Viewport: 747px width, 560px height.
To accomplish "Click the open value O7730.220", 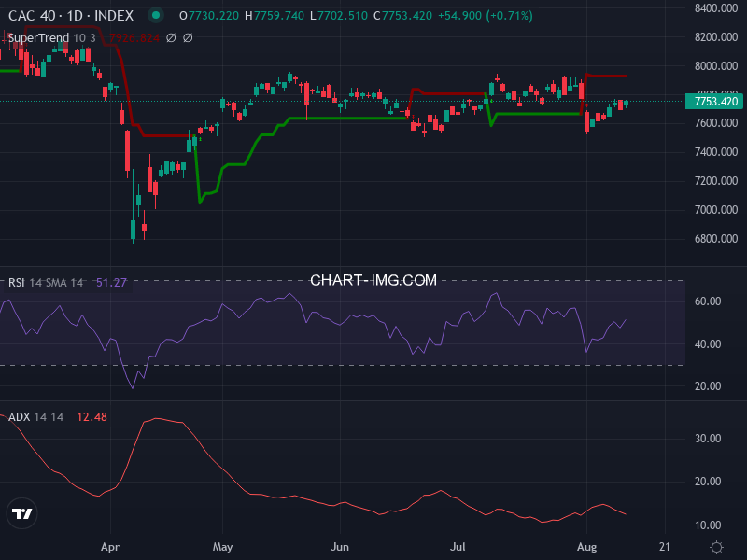I will [208, 16].
